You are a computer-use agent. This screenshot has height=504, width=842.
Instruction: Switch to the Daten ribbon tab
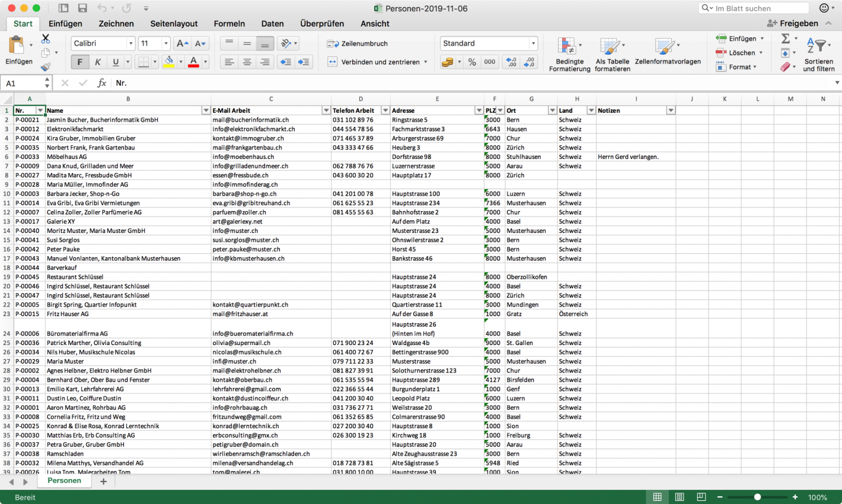(272, 24)
